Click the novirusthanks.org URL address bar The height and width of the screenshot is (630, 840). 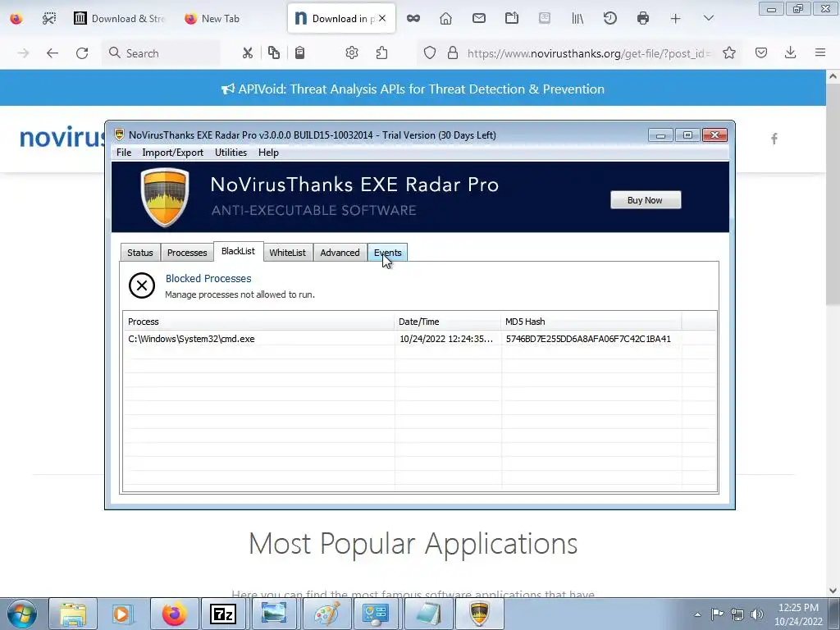[x=589, y=53]
